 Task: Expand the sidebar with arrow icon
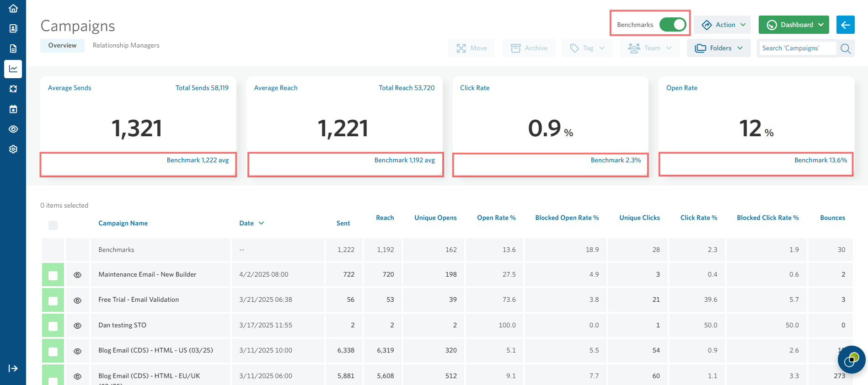pyautogui.click(x=13, y=369)
